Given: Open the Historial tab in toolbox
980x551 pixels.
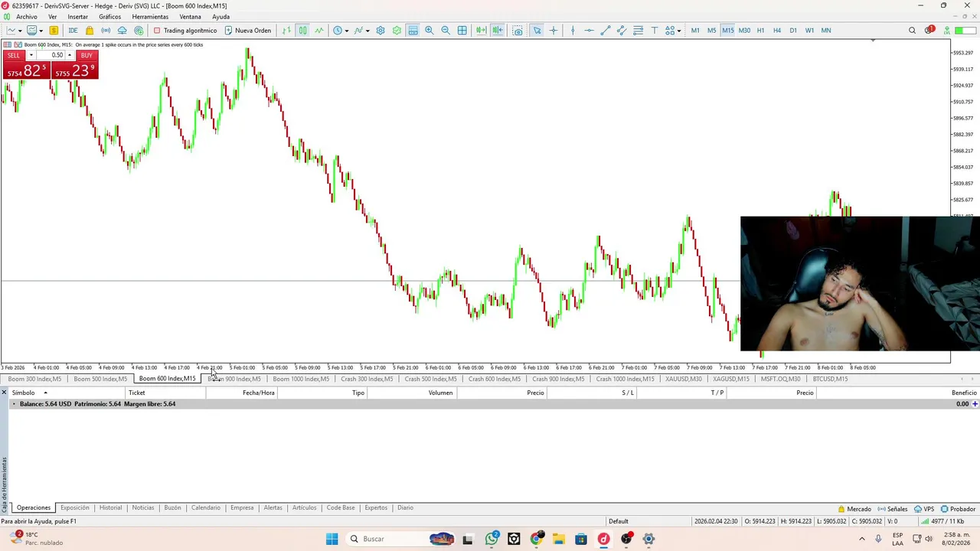Looking at the screenshot, I should click(110, 508).
